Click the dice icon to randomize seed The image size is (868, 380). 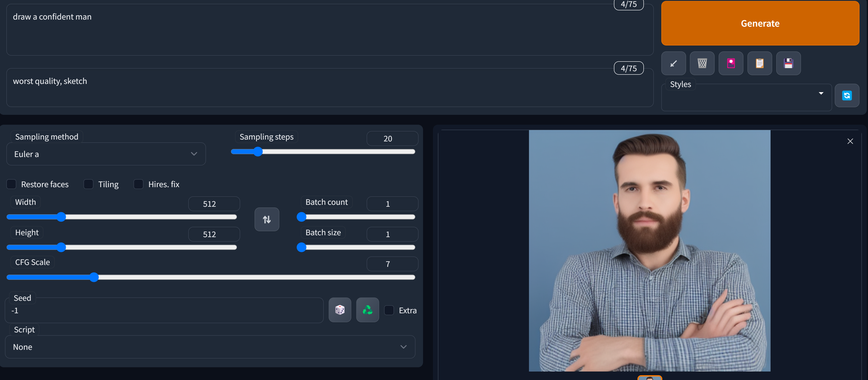(340, 310)
